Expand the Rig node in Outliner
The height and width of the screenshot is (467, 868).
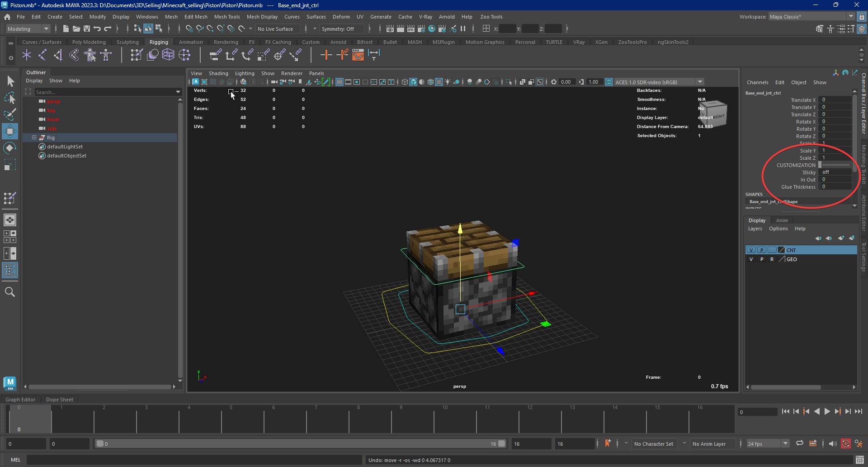pos(34,137)
